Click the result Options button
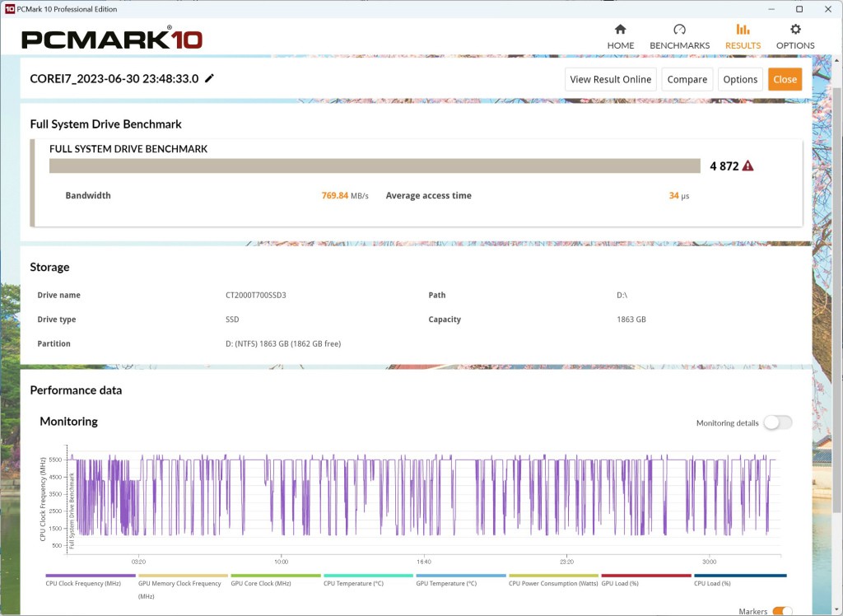This screenshot has width=843, height=616. tap(740, 79)
